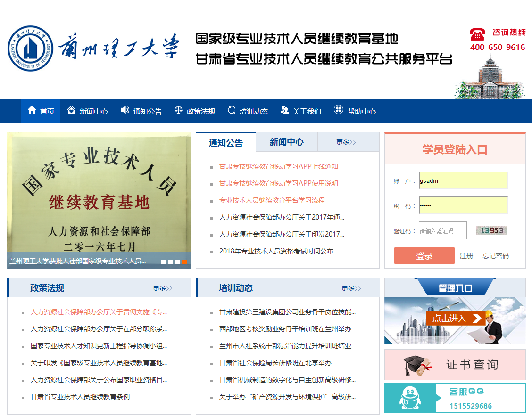The width and height of the screenshot is (532, 417).
Task: Select the third carousel slide indicator
Action: (177, 262)
